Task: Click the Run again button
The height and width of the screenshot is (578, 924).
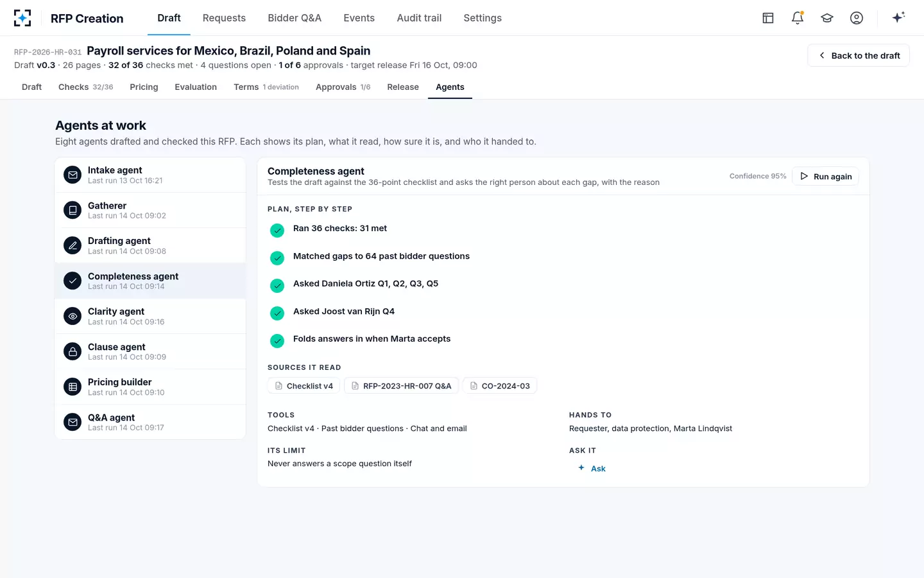Action: tap(826, 177)
